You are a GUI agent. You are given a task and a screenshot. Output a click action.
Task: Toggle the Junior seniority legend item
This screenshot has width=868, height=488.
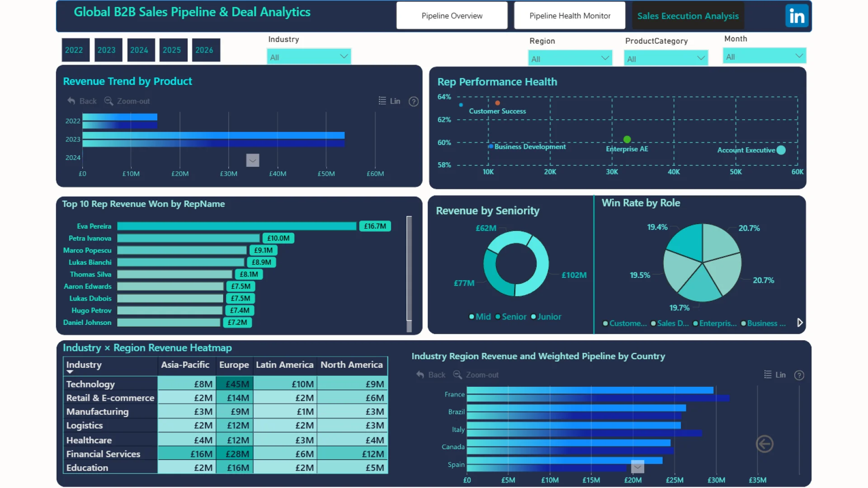click(546, 317)
